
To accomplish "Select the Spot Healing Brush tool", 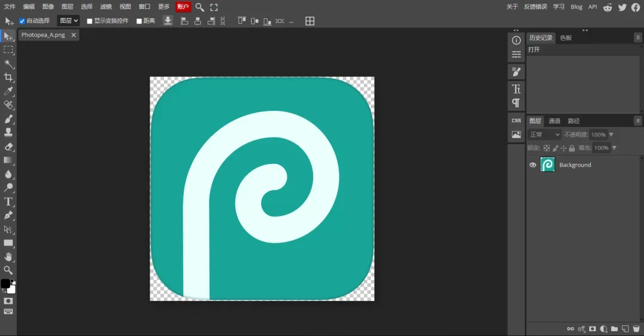I will (x=8, y=105).
